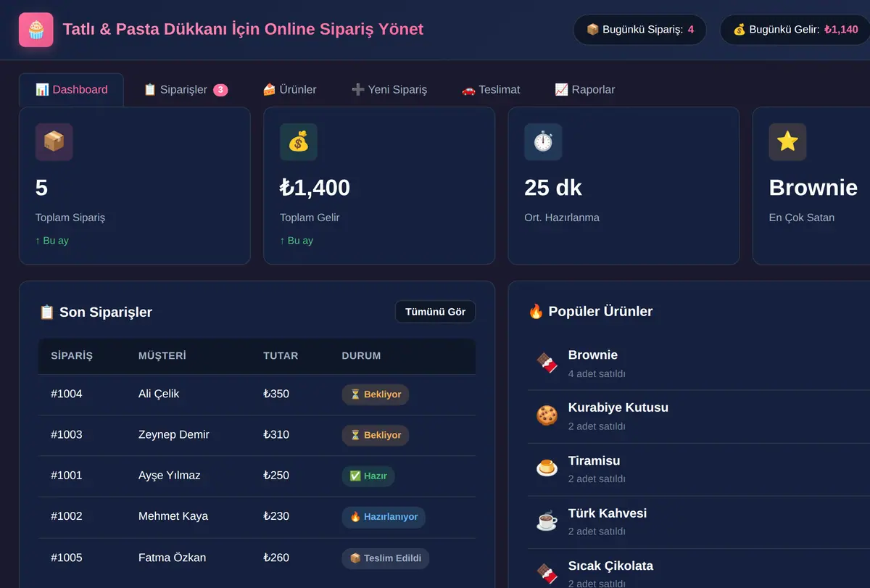Click the cupcake logo icon

click(x=36, y=30)
